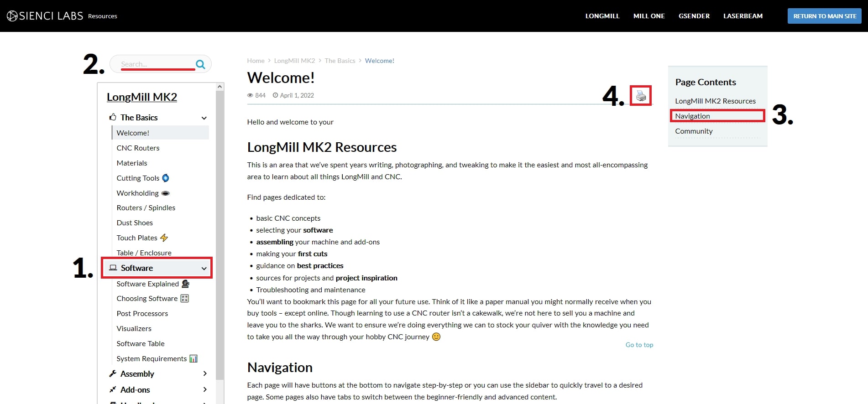
Task: Expand the Assembly section arrow
Action: (x=204, y=373)
